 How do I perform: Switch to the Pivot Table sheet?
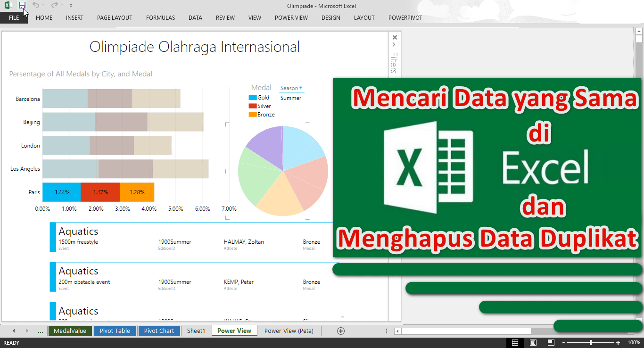click(115, 331)
